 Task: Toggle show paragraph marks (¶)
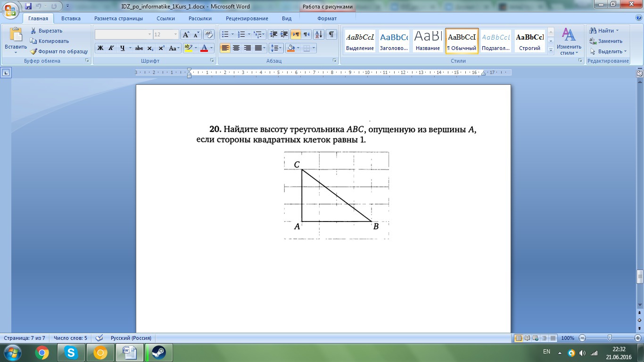click(x=331, y=34)
